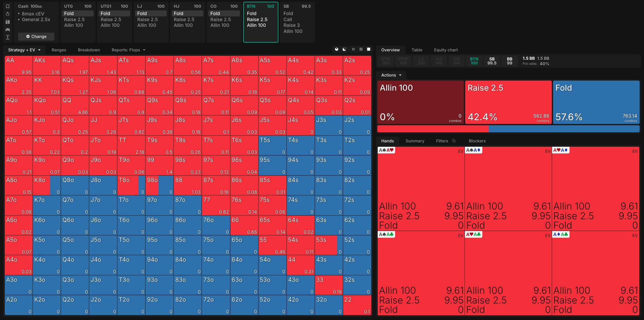
Task: Open the Equity chart tab
Action: 446,50
